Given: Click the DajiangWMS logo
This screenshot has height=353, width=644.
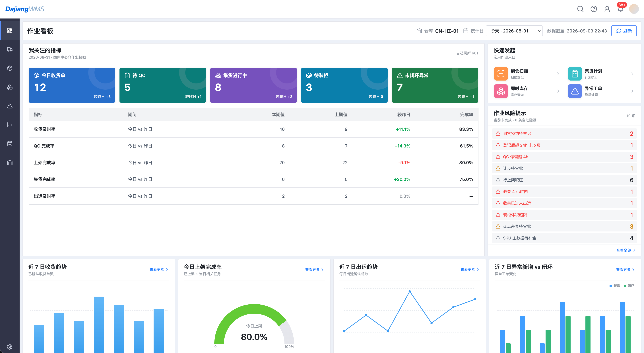Looking at the screenshot, I should tap(25, 9).
